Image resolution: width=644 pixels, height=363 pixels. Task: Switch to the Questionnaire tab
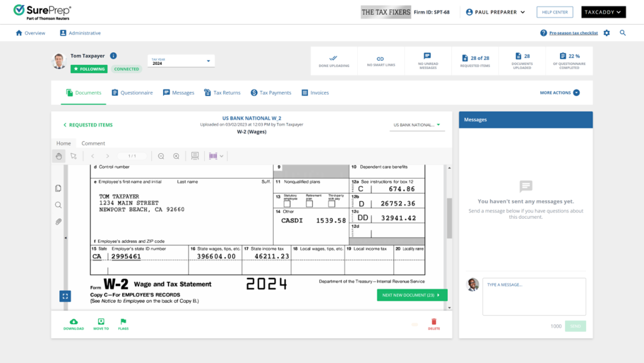(132, 93)
